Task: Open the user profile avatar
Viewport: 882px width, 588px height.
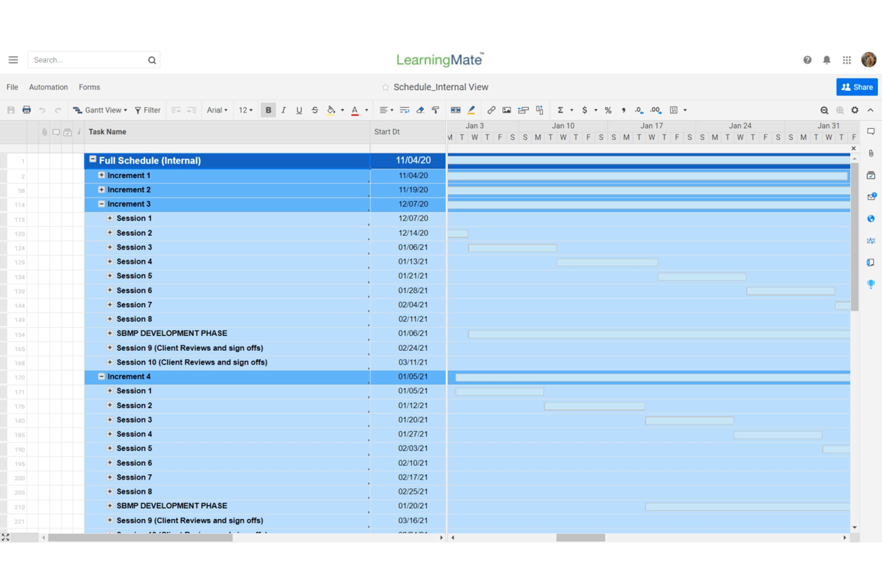Action: pyautogui.click(x=869, y=60)
